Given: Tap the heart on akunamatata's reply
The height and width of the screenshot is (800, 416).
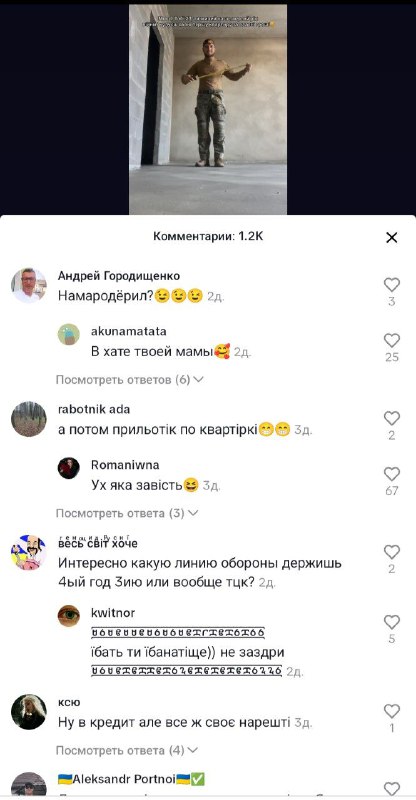Looking at the screenshot, I should (391, 340).
